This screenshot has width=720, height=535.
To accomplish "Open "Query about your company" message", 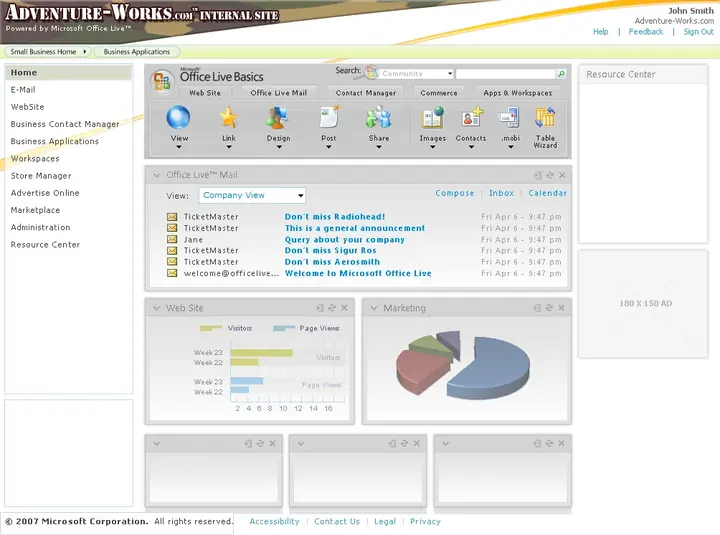I will [344, 240].
